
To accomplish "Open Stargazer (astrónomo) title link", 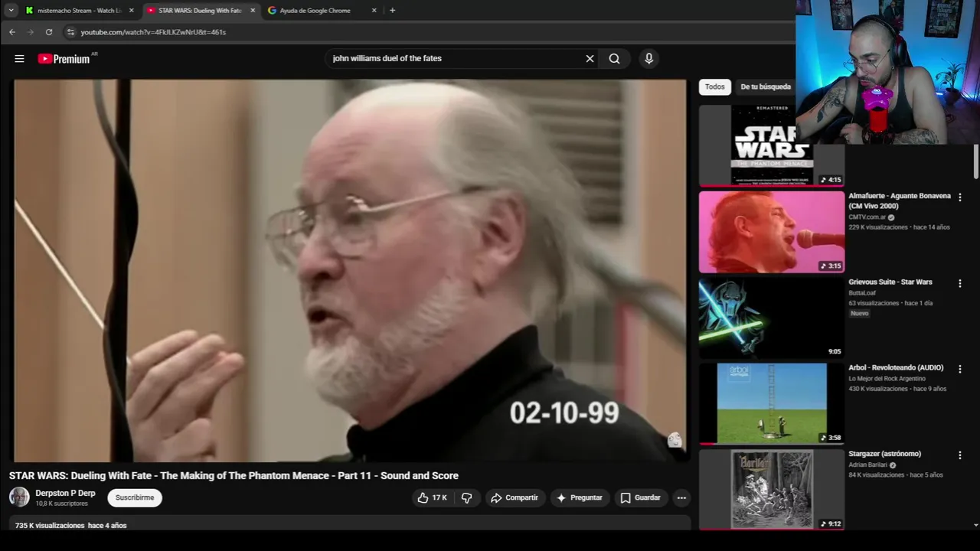I will [x=884, y=454].
